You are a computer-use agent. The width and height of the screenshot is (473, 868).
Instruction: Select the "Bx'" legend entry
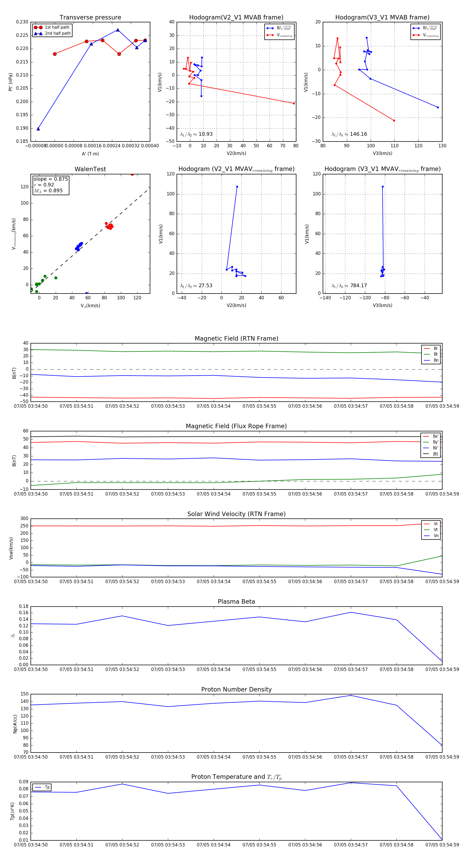click(x=431, y=436)
